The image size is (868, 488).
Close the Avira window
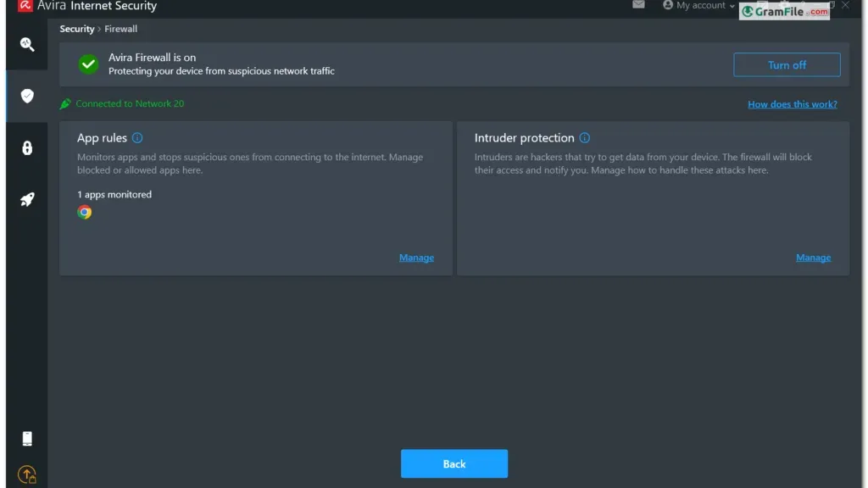click(845, 5)
